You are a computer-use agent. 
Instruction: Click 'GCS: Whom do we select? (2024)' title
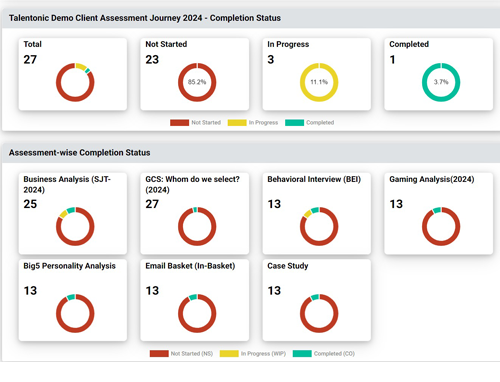click(x=192, y=184)
